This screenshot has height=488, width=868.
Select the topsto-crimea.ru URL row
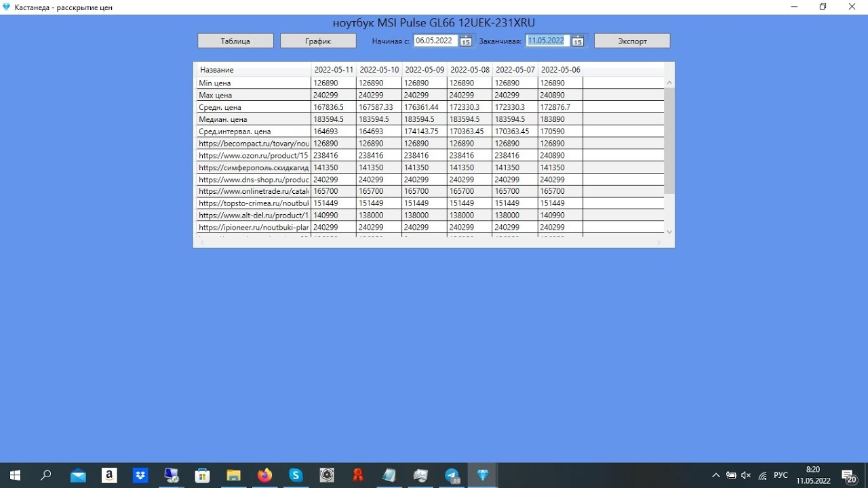(x=254, y=203)
